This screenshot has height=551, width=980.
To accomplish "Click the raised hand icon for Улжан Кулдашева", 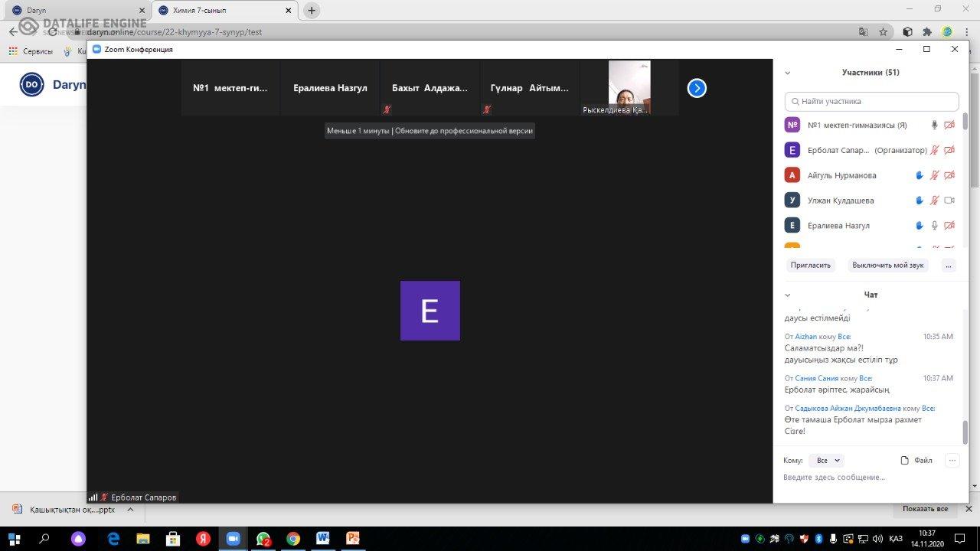I will 920,201.
